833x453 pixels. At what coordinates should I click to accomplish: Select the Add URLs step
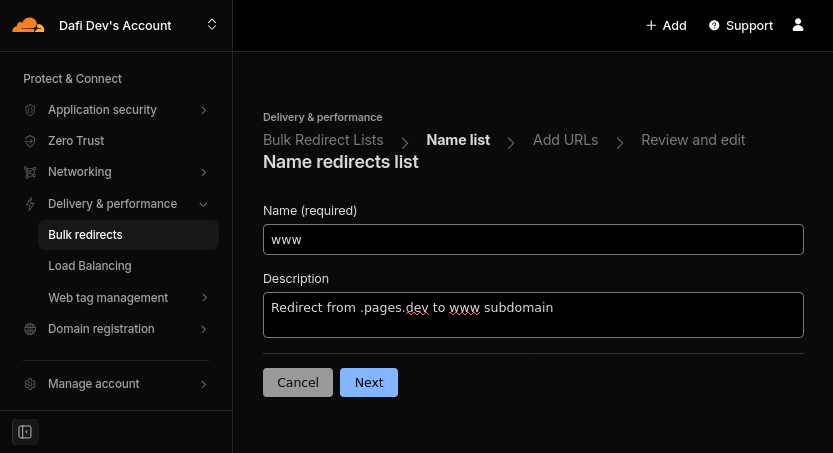[x=565, y=140]
